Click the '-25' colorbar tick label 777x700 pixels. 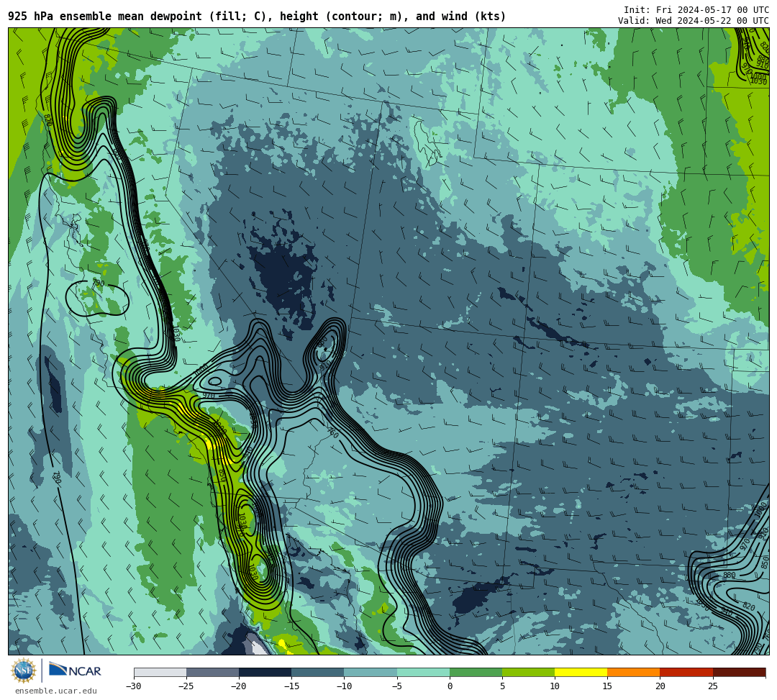186,686
